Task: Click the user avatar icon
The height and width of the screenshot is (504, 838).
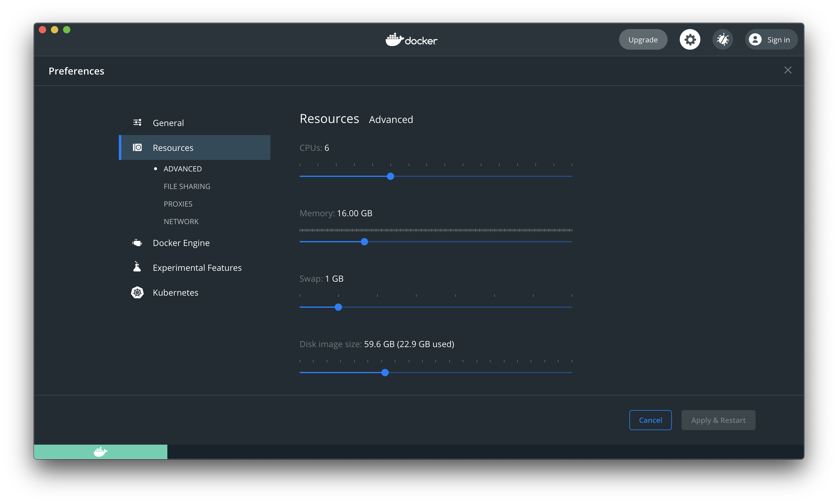Action: pos(755,40)
